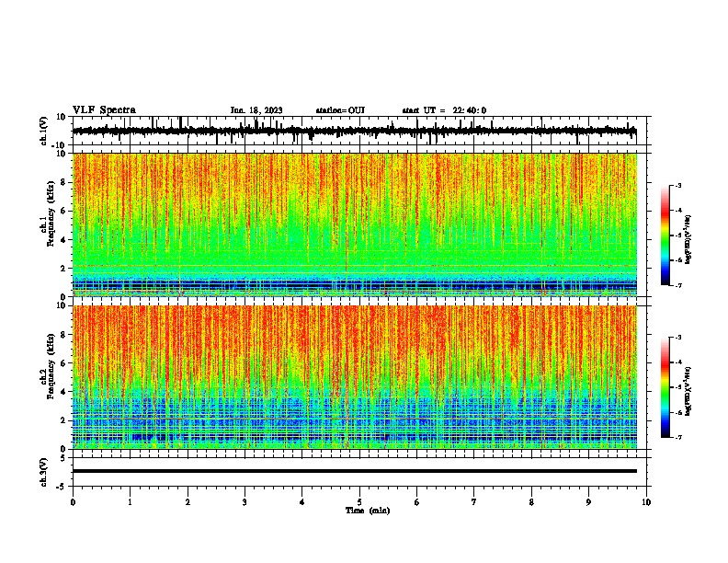The image size is (728, 563).
Task: Click the time axis tick label "6"
Action: point(417,502)
